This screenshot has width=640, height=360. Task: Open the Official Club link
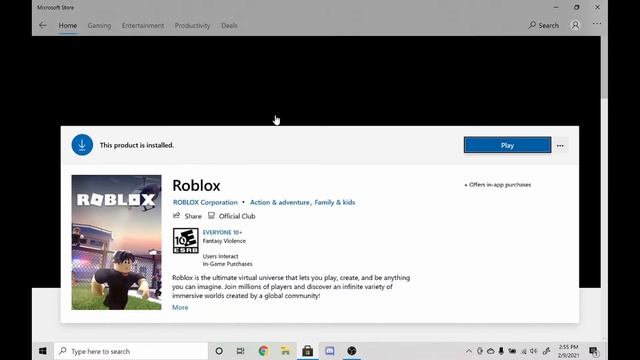pos(231,216)
